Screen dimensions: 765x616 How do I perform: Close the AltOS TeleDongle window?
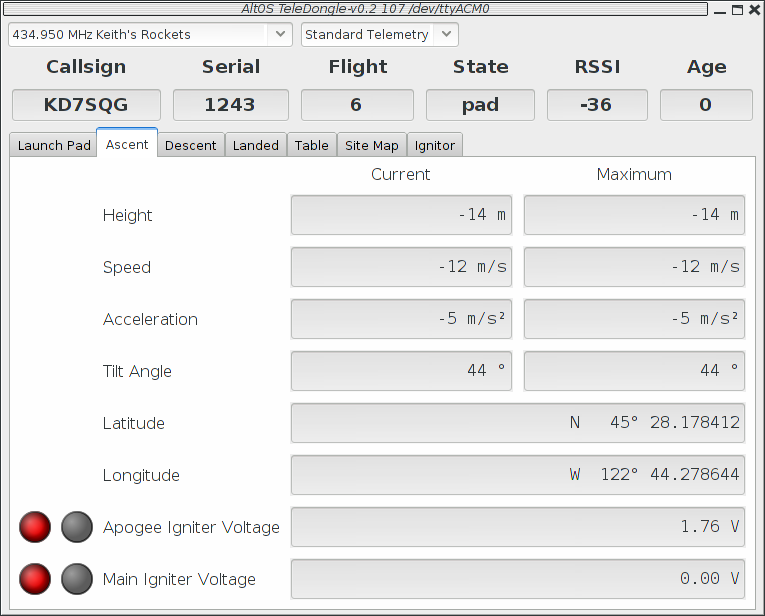click(x=754, y=9)
